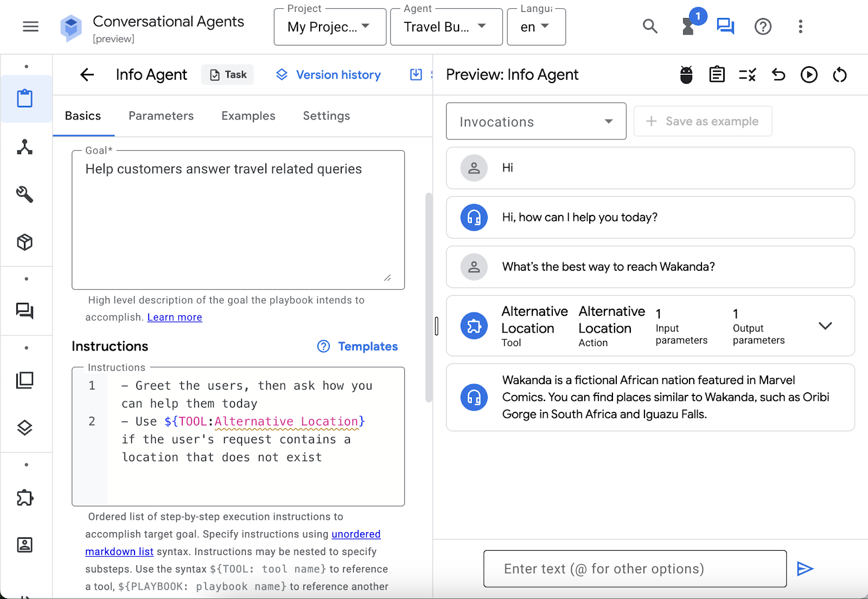
Task: Open the help question mark icon
Action: pos(763,27)
